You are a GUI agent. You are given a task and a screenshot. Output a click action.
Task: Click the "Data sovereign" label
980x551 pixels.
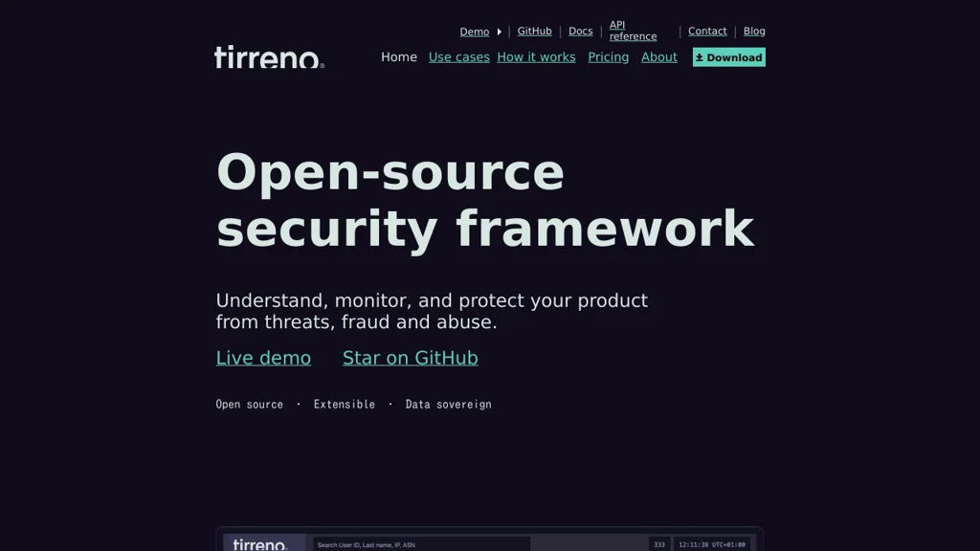[x=448, y=405]
